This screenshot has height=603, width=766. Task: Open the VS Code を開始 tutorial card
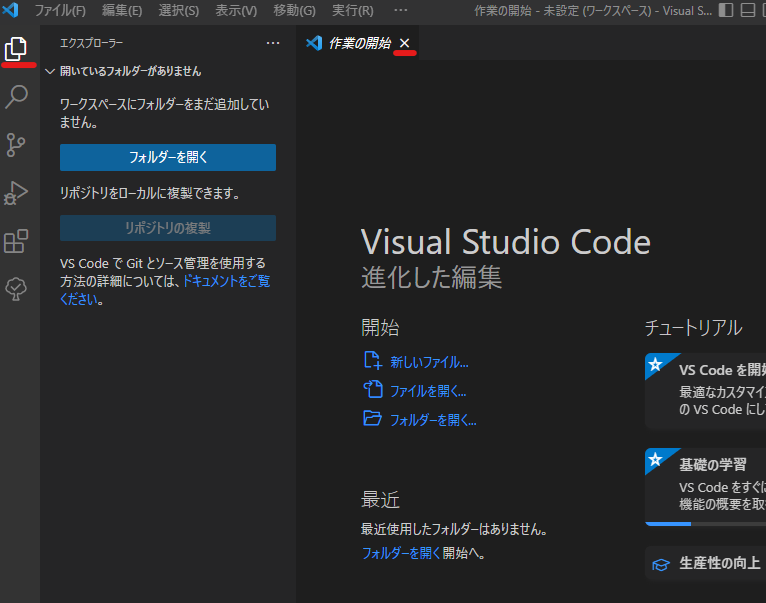pos(705,391)
